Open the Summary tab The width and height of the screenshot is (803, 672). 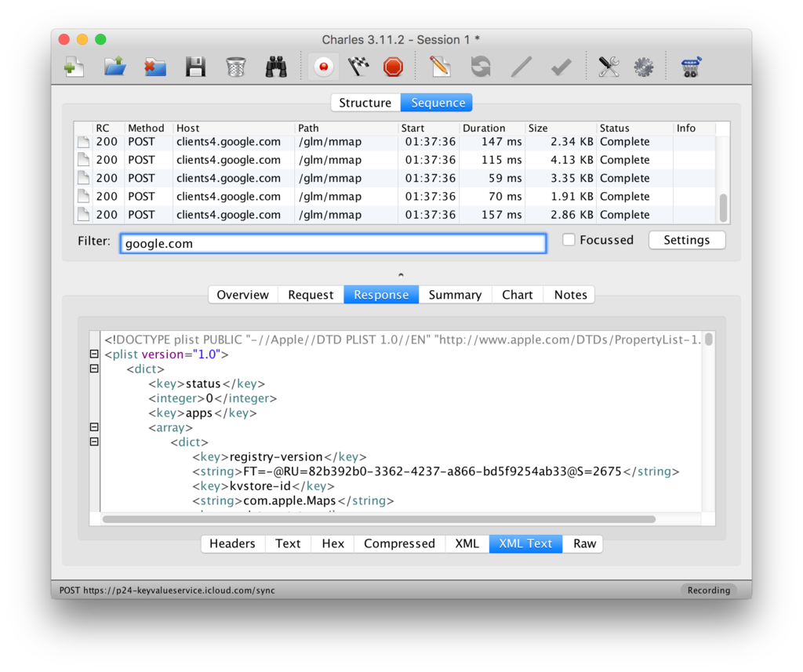[x=455, y=295]
